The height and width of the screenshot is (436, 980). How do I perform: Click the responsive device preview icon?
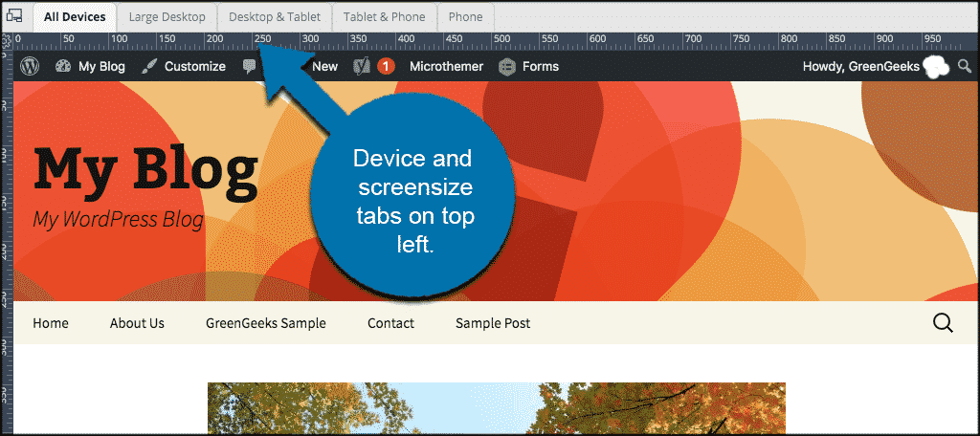click(x=15, y=16)
